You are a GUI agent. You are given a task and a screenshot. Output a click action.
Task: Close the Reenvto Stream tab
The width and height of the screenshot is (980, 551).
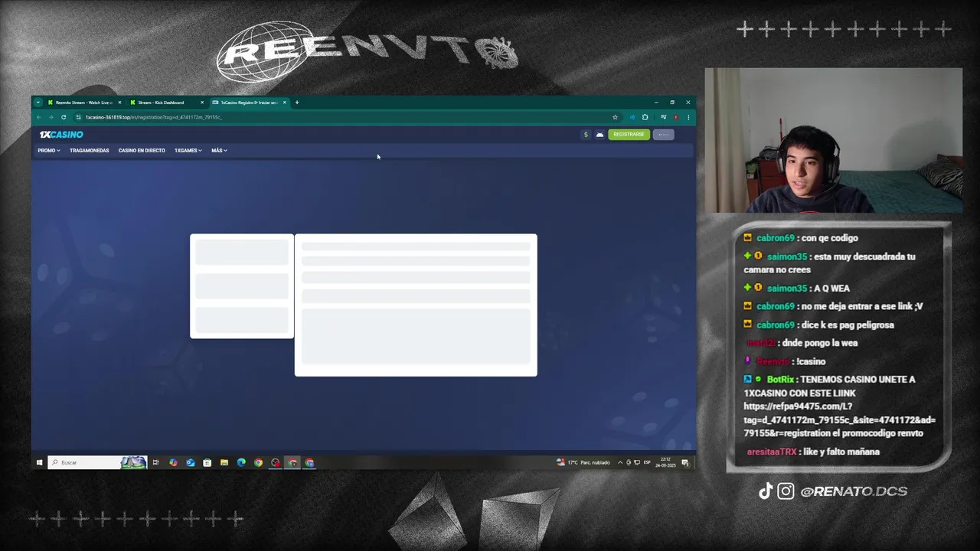point(119,103)
